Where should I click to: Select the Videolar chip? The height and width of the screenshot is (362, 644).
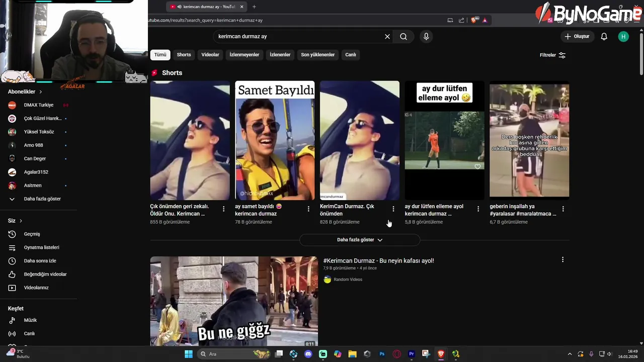pos(210,55)
